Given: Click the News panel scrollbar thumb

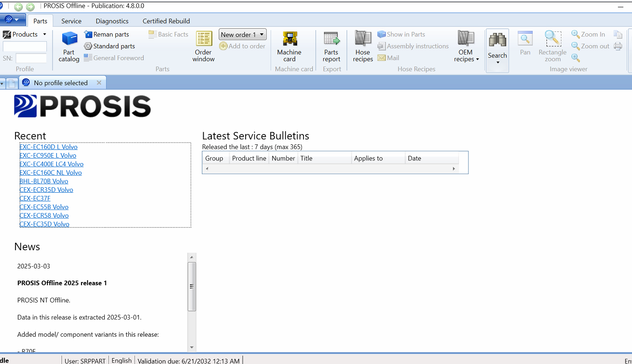Looking at the screenshot, I should coord(192,287).
